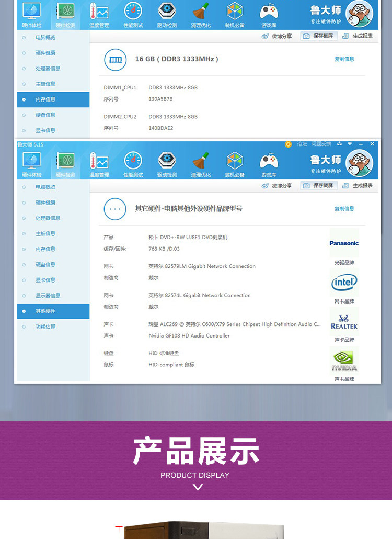Click the 鲁大师 mascot avatar in the upper window
The image size is (392, 539).
pyautogui.click(x=360, y=14)
